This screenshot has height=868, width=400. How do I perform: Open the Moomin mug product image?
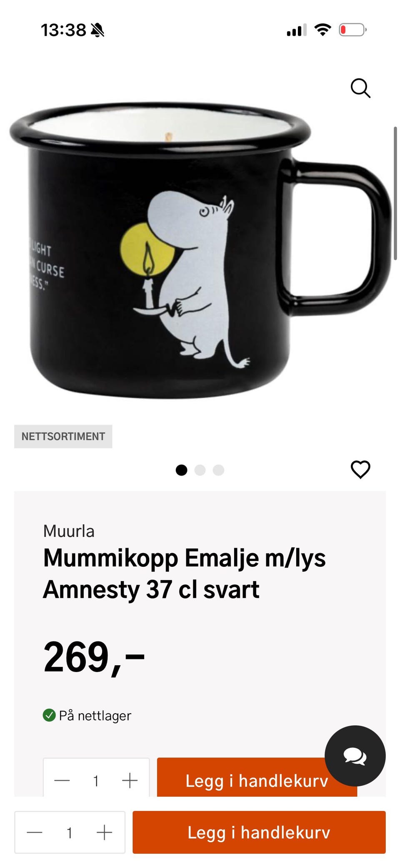(x=200, y=250)
